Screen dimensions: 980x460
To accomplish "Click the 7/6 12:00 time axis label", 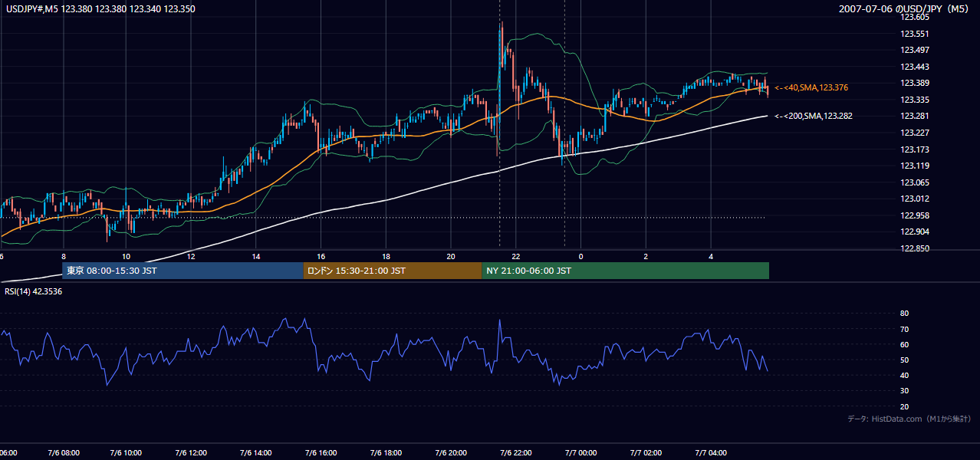I will [192, 453].
